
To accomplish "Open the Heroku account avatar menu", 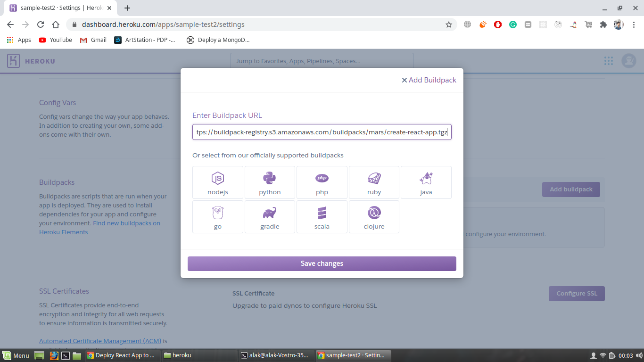I will (x=629, y=61).
